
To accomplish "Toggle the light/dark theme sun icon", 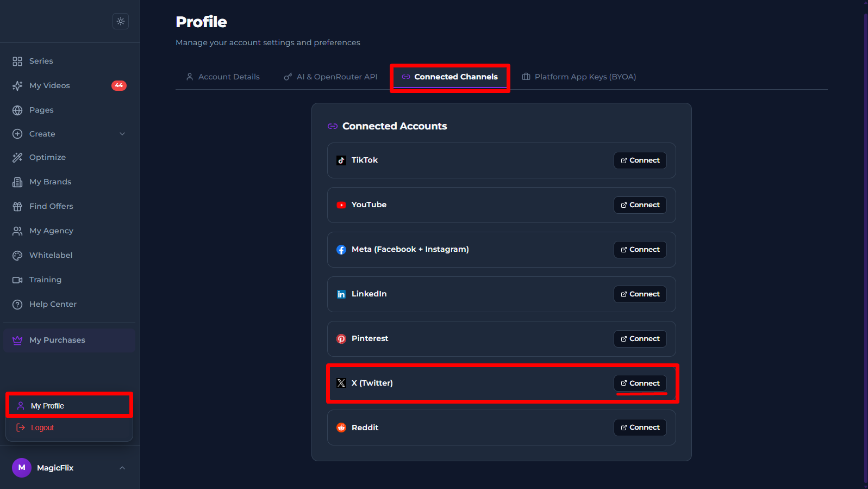I will click(x=121, y=21).
